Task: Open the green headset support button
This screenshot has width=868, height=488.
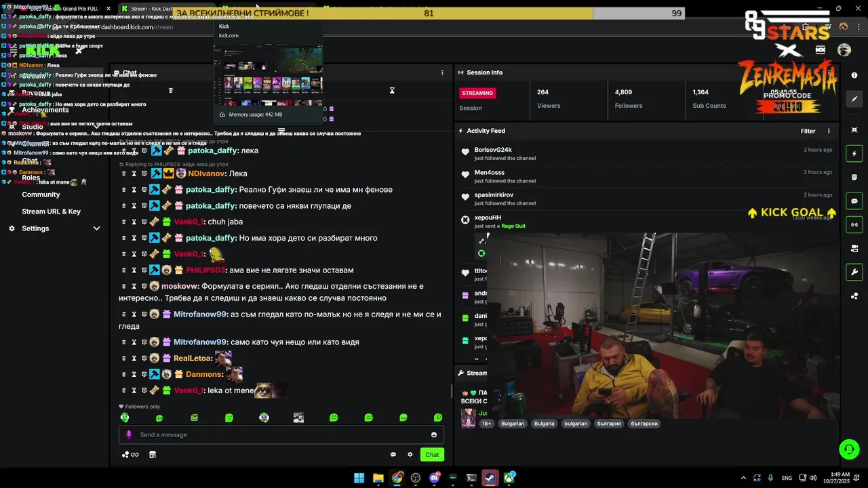Action: [x=849, y=449]
